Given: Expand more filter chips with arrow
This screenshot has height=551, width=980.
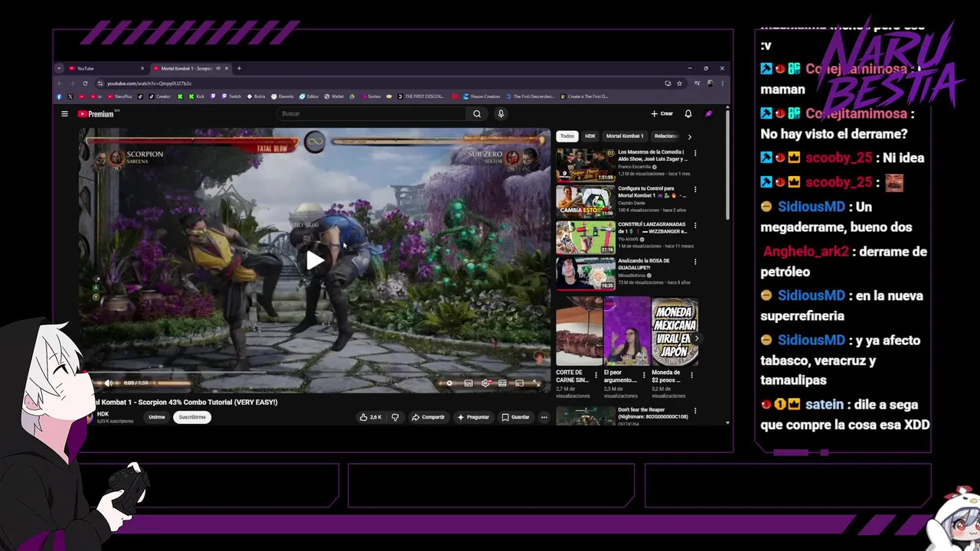Looking at the screenshot, I should [689, 136].
